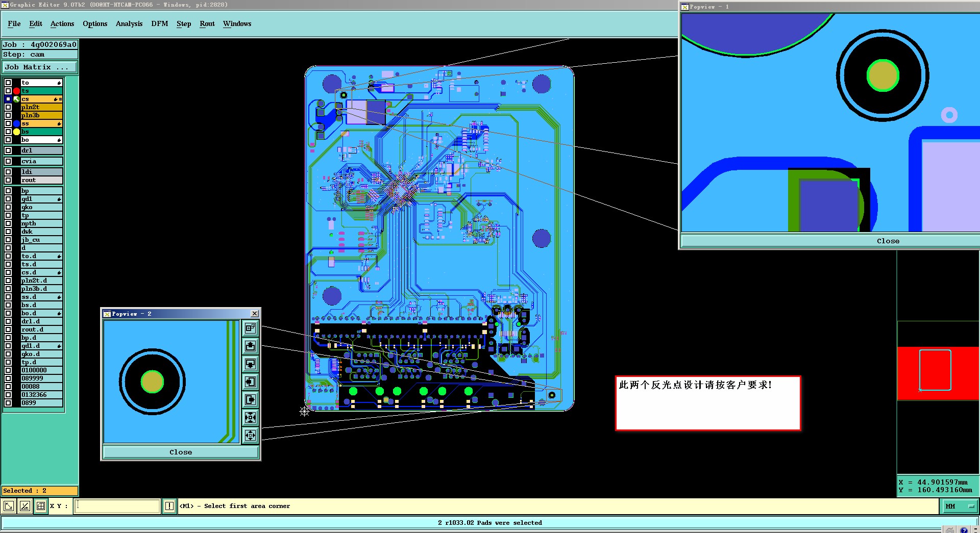
Task: Open the Job Matrix selector
Action: (x=40, y=67)
